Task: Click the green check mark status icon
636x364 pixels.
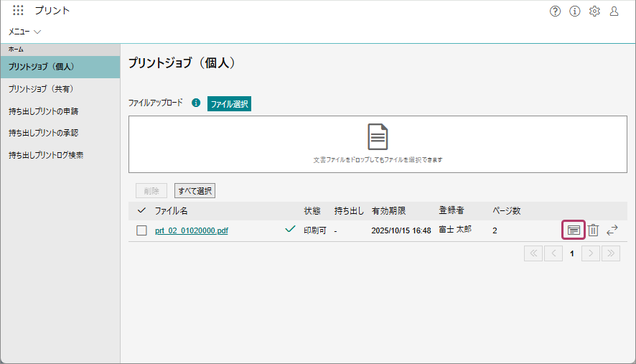Action: point(290,229)
